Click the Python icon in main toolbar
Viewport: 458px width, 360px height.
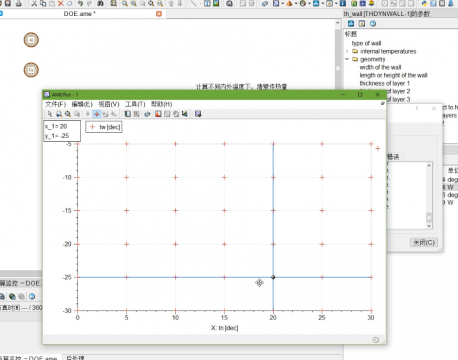pos(424,3)
